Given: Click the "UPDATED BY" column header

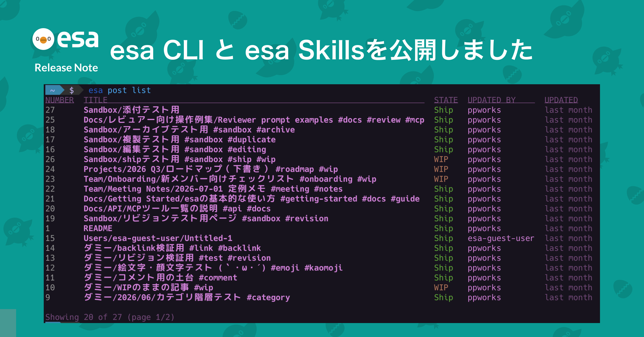Looking at the screenshot, I should pyautogui.click(x=492, y=100).
